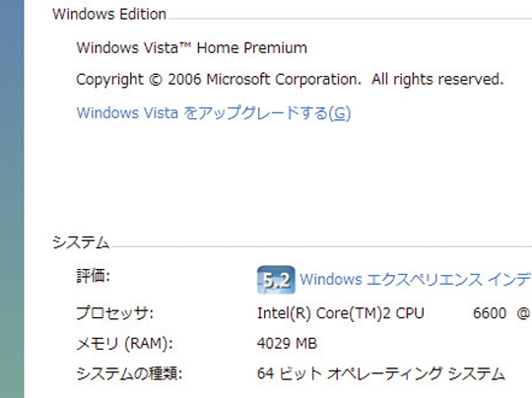This screenshot has height=398, width=532.
Task: Click the Intel(R) Core(TM)2 CPU value
Action: coord(341,313)
